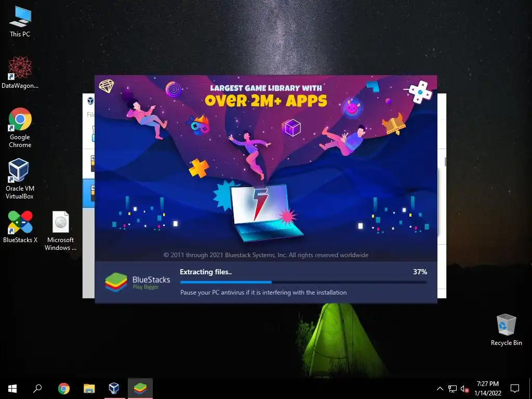Open This PC desktop icon
This screenshot has width=532, height=399.
pos(20,22)
